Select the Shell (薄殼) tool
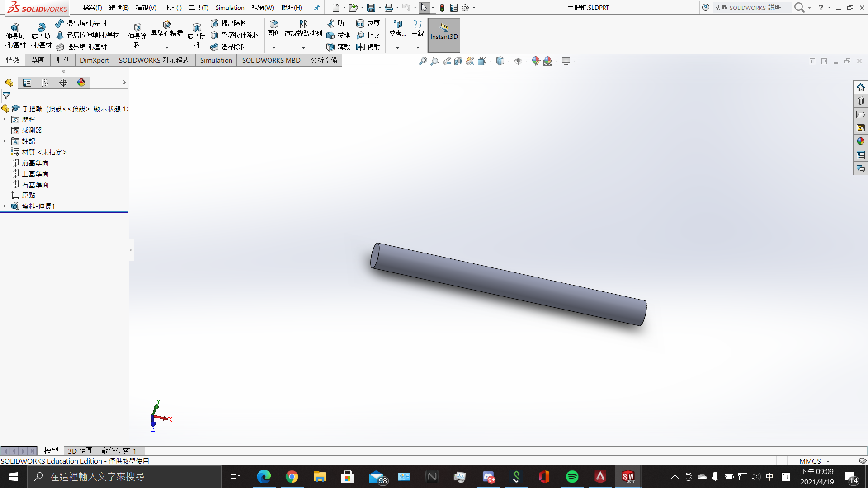 (x=330, y=47)
